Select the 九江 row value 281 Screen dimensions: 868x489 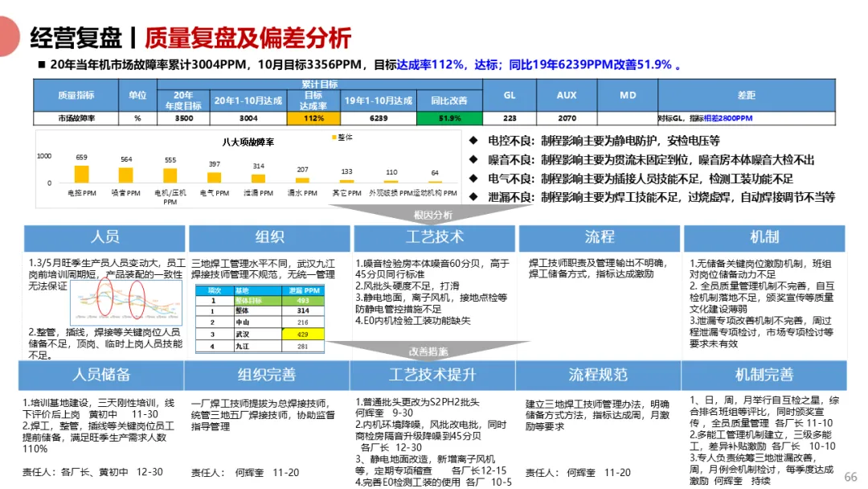coord(303,347)
